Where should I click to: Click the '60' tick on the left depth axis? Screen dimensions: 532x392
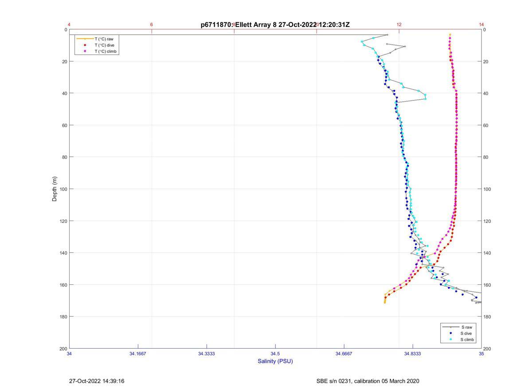[x=64, y=125]
